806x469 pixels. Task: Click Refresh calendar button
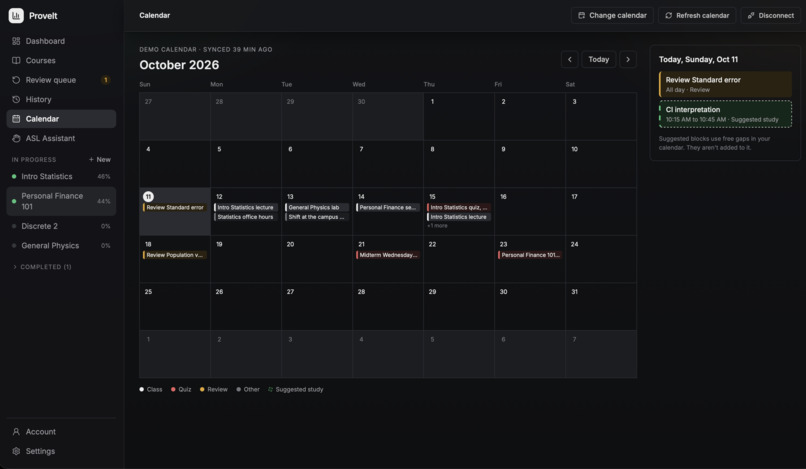(697, 15)
